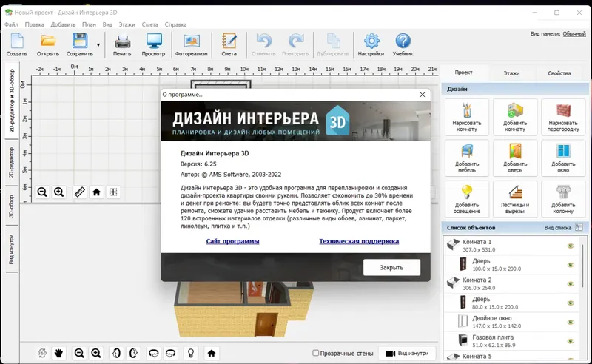This screenshot has width=592, height=364.
Task: Select the 3D-обзор vertical tab
Action: [x=11, y=206]
